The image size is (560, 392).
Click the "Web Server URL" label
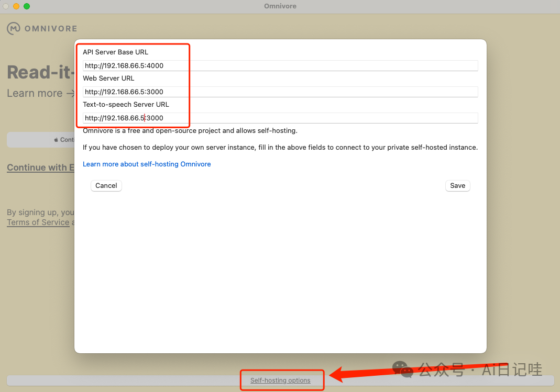tap(108, 78)
